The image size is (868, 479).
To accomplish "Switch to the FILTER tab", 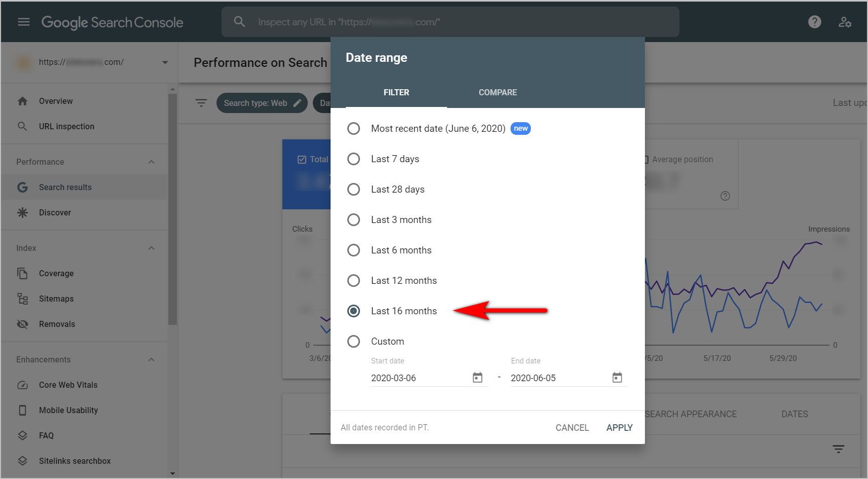I will (x=396, y=92).
